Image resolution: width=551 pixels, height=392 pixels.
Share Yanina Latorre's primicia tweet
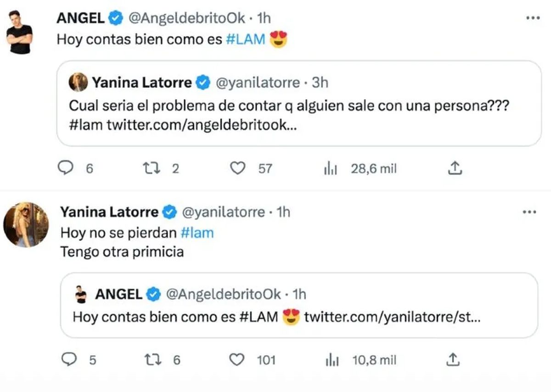[454, 359]
